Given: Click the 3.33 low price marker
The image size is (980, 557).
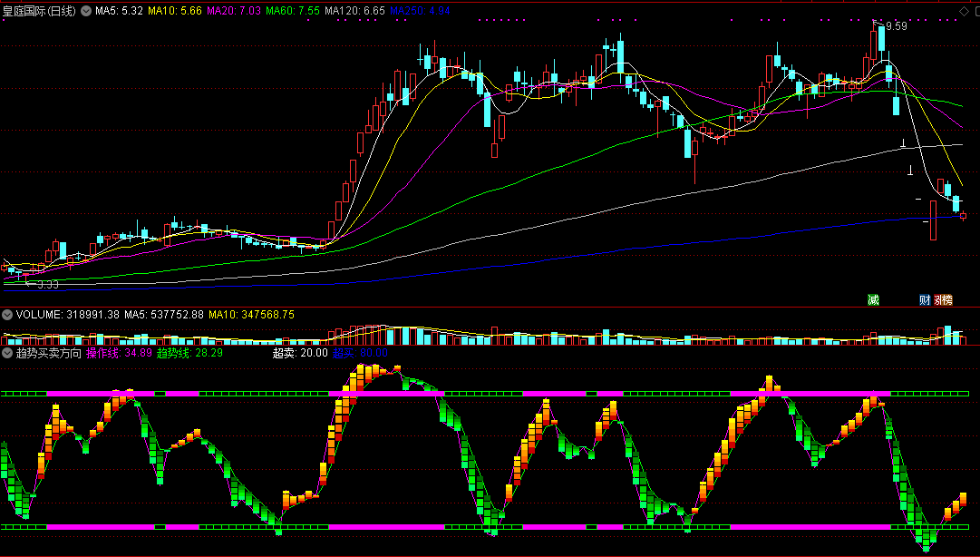Looking at the screenshot, I should pyautogui.click(x=47, y=285).
